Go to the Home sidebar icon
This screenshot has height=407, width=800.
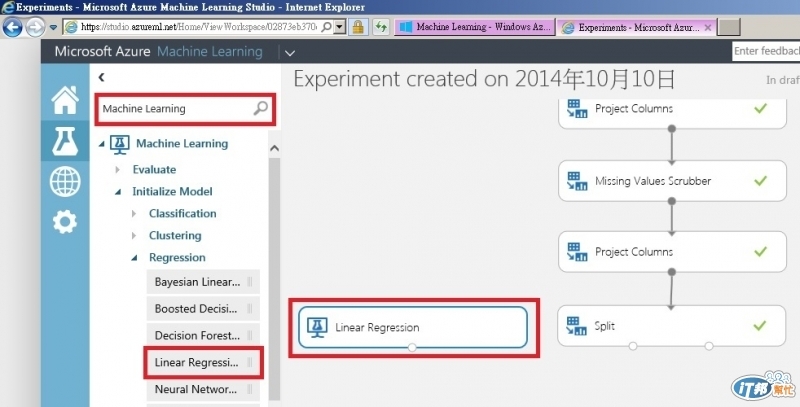point(65,99)
